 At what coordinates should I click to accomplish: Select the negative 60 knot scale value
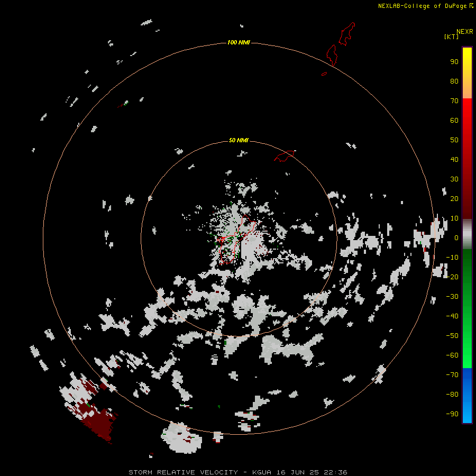coord(452,355)
